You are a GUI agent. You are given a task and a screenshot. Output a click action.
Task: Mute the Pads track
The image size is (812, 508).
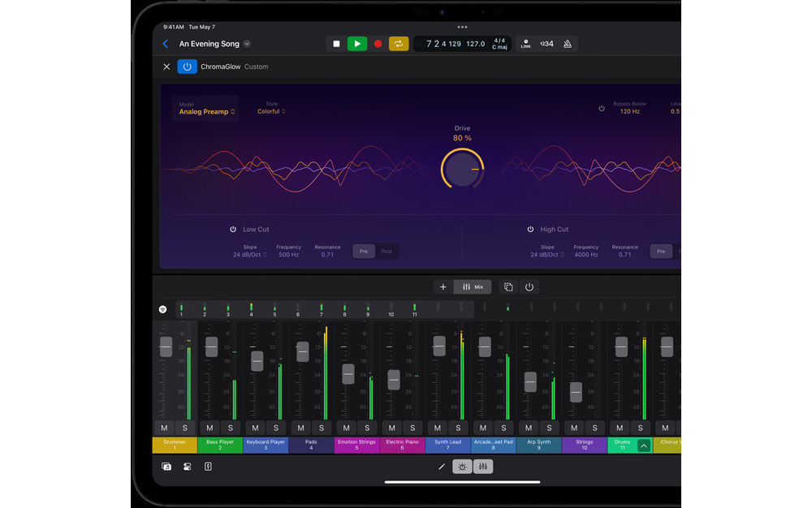coord(301,428)
